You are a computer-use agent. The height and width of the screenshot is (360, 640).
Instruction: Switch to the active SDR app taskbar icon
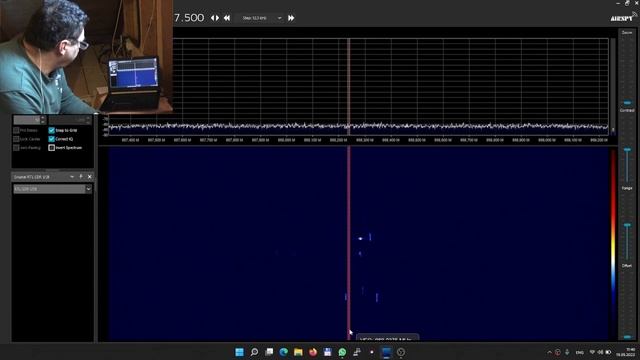(386, 352)
